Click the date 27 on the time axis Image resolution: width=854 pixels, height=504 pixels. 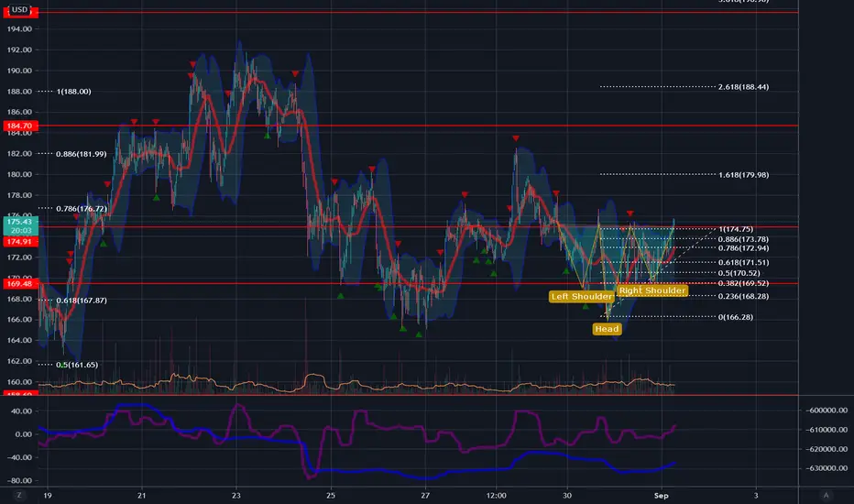[425, 495]
